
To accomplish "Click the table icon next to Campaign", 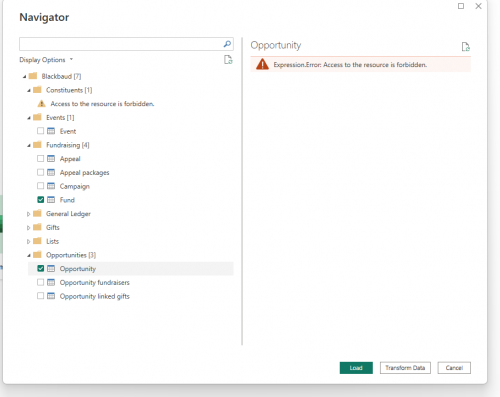I will click(x=51, y=186).
